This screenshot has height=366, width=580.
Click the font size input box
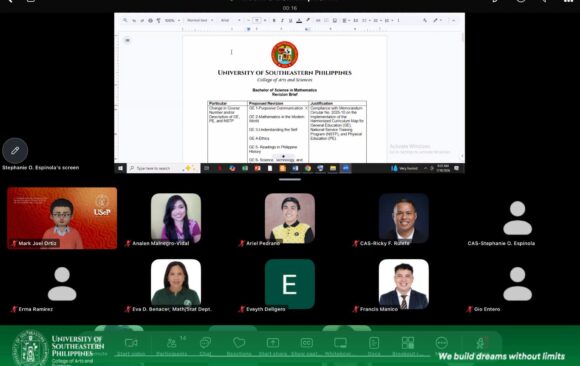click(x=257, y=20)
